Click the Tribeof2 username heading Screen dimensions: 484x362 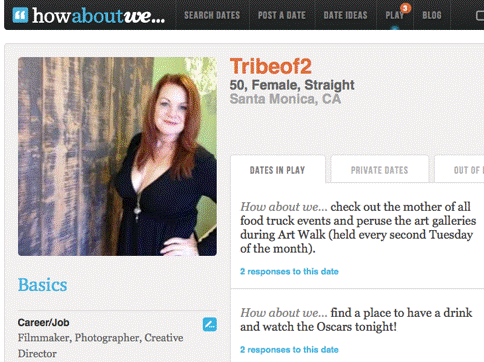pyautogui.click(x=271, y=66)
